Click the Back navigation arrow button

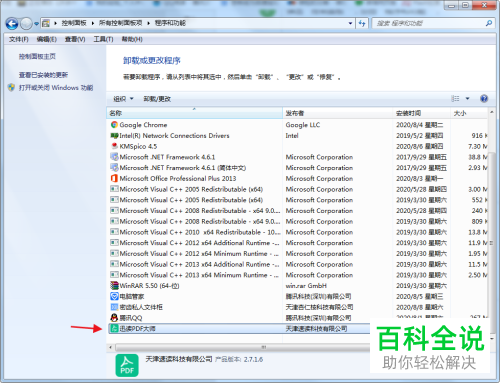[x=12, y=24]
